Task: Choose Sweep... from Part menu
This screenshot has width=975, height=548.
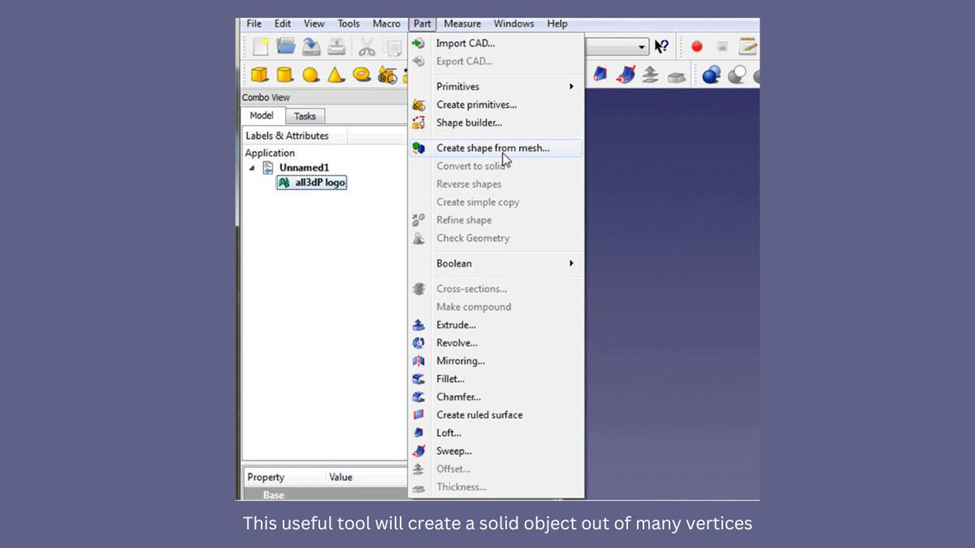Action: tap(496, 451)
